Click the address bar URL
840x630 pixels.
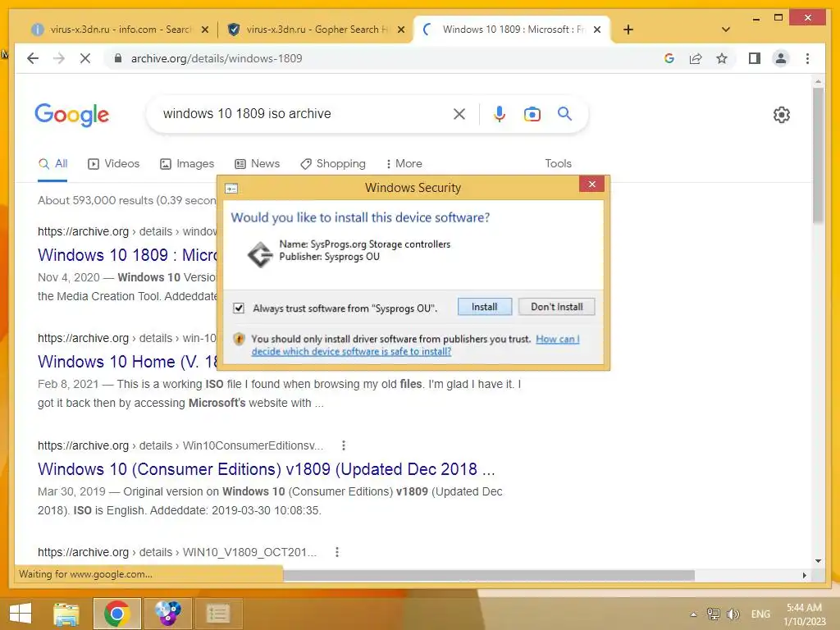pyautogui.click(x=217, y=58)
